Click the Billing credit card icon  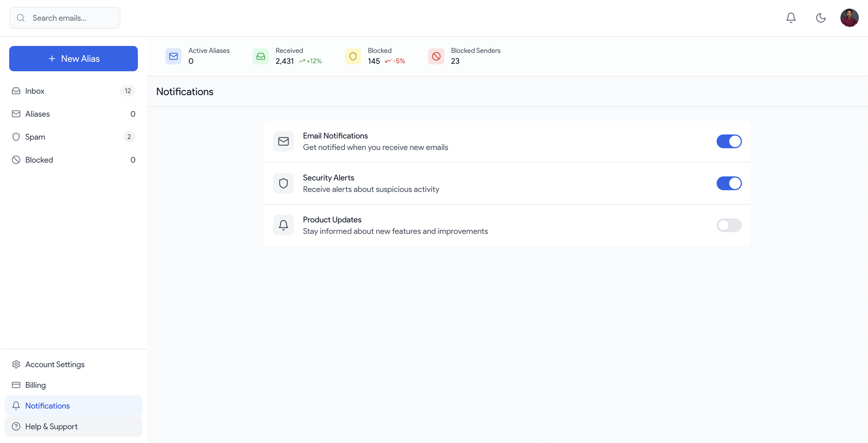tap(16, 385)
